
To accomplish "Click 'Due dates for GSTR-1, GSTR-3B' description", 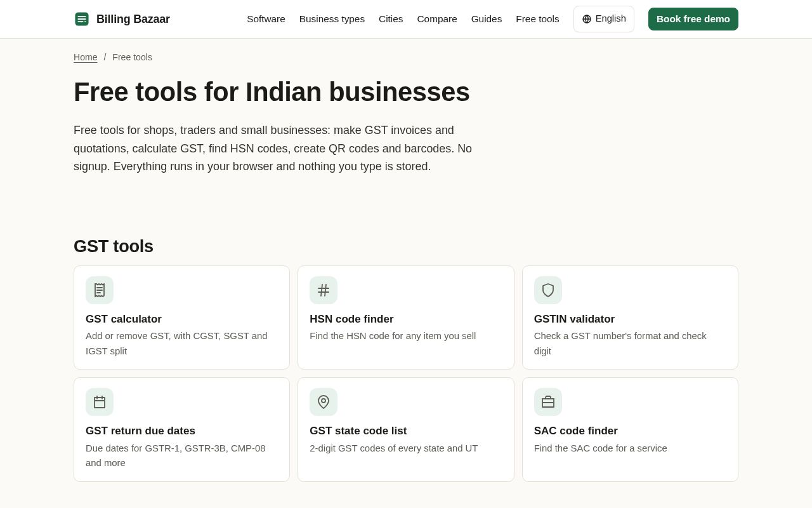I will pyautogui.click(x=176, y=455).
